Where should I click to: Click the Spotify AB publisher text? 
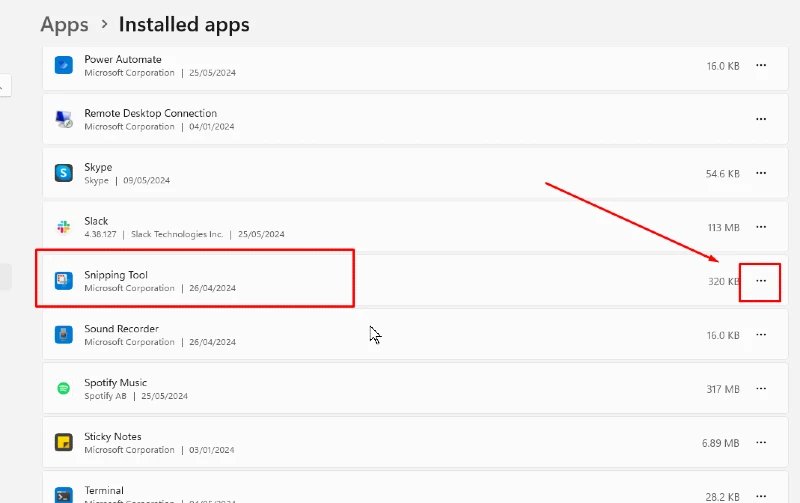click(x=105, y=396)
